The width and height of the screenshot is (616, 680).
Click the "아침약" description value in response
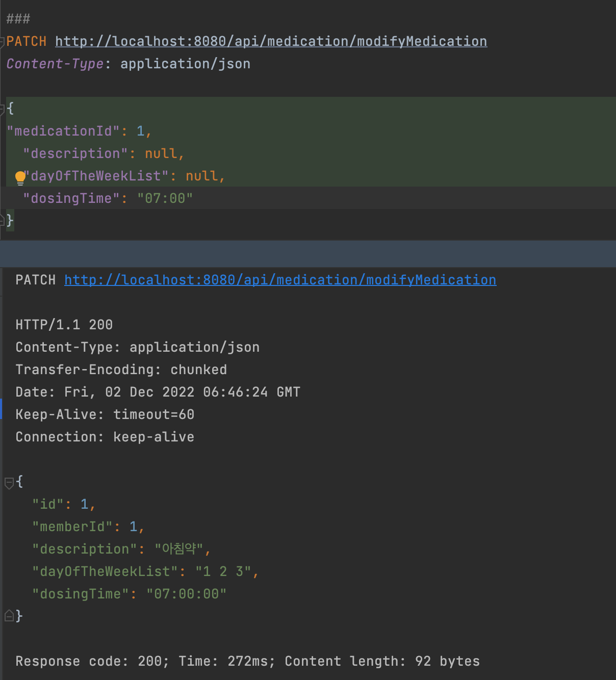[178, 549]
